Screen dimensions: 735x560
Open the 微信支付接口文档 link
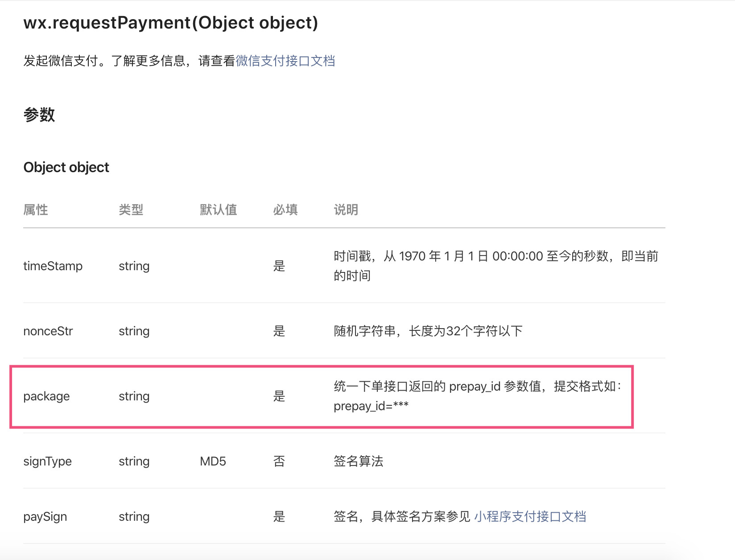tap(285, 61)
